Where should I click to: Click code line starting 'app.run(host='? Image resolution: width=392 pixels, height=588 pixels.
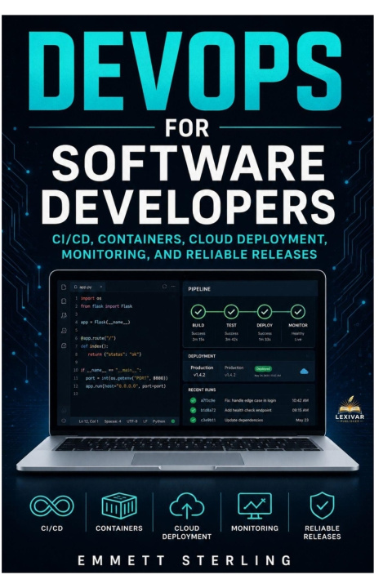coord(126,386)
